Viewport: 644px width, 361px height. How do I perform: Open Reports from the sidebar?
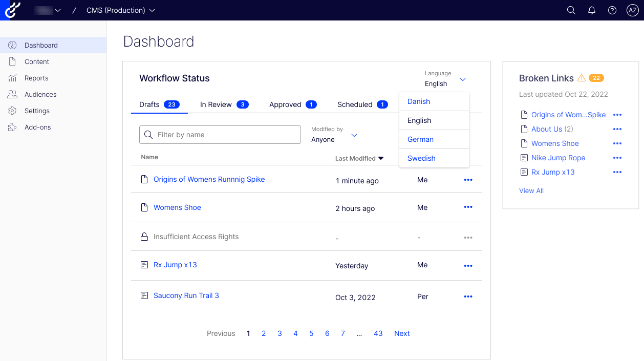[x=36, y=78]
